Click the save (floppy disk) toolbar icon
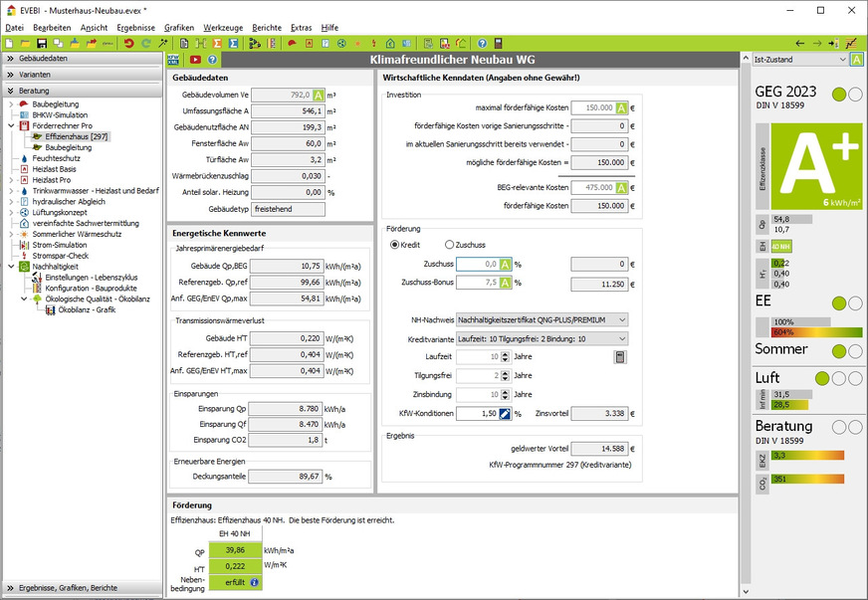 tap(42, 44)
